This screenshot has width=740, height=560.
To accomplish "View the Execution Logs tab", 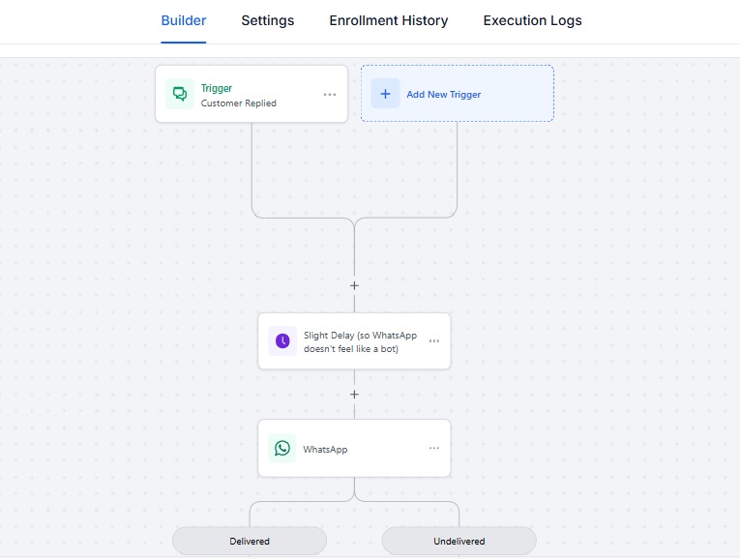I will (533, 20).
